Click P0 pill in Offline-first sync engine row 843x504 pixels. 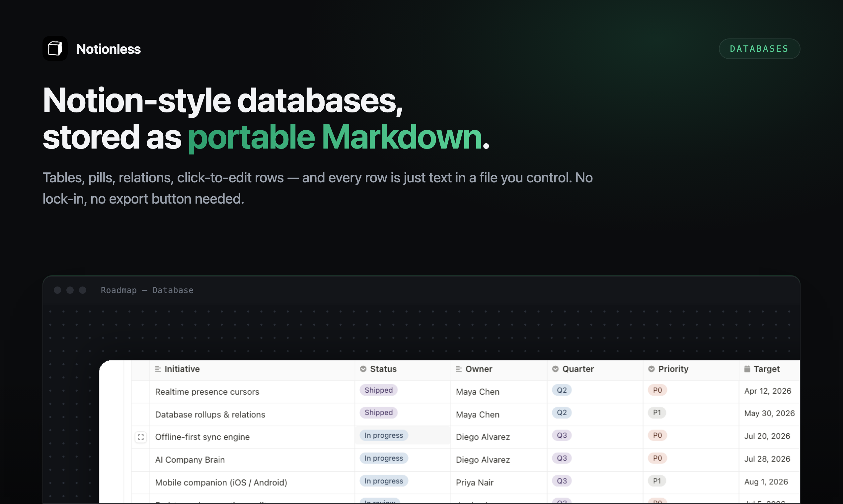(x=657, y=435)
